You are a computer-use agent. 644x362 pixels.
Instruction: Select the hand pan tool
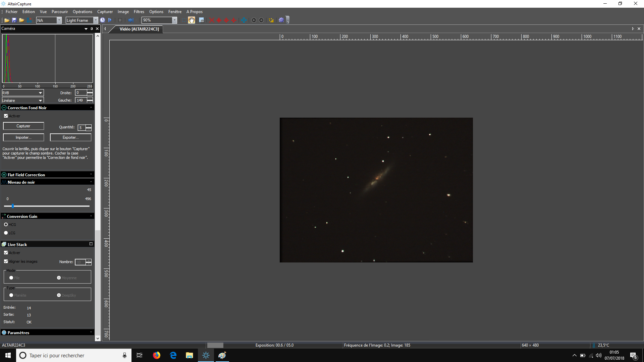point(192,20)
